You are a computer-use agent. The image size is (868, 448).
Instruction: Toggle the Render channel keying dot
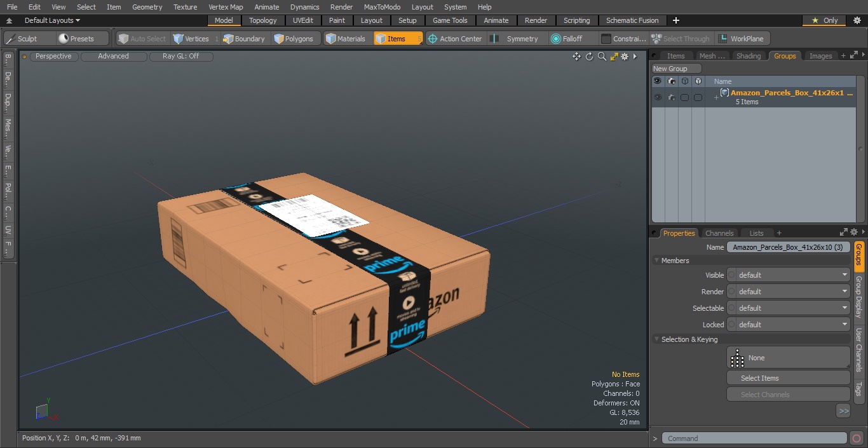(x=731, y=292)
